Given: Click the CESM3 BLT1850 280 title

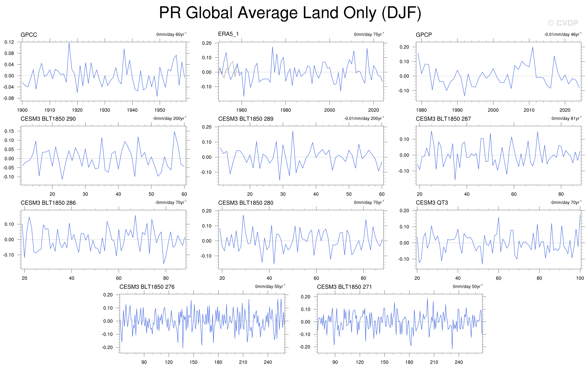Looking at the screenshot, I should (246, 203).
